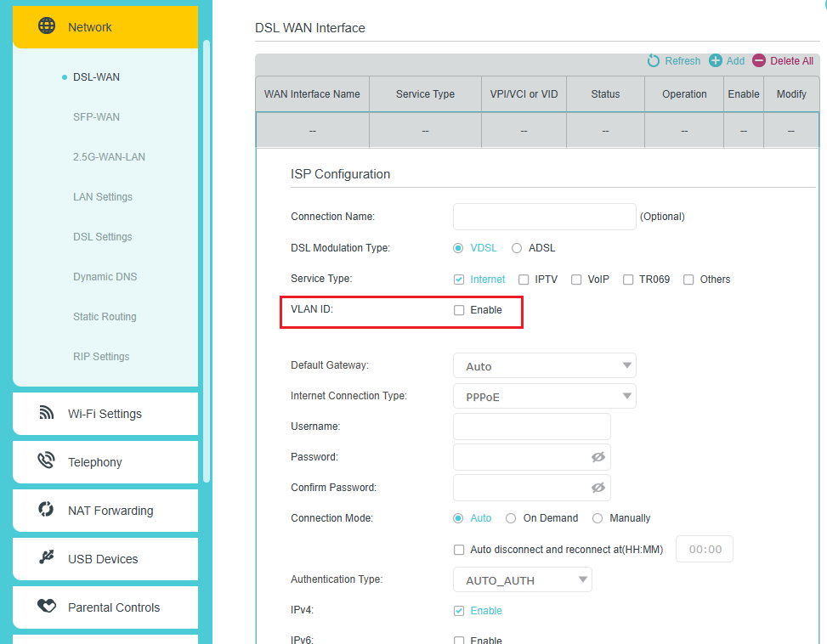Screen dimensions: 827x644
Task: Open the Authentication Type dropdown
Action: [x=522, y=579]
